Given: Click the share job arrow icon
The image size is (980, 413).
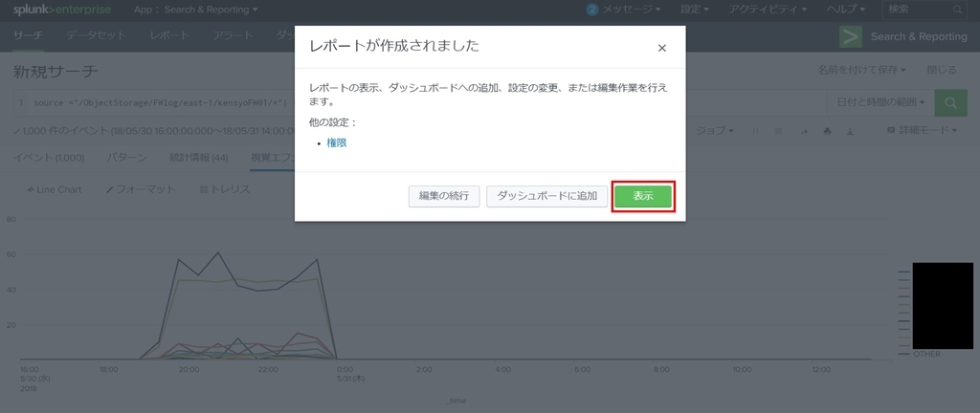Looking at the screenshot, I should pos(804,130).
